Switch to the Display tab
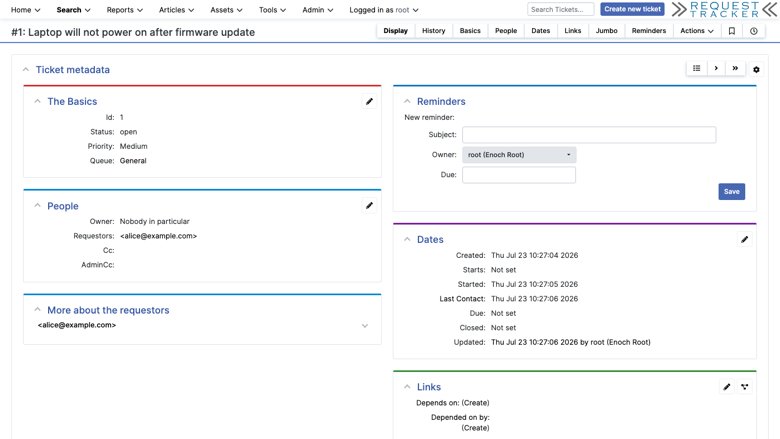The width and height of the screenshot is (780, 439). [x=395, y=31]
